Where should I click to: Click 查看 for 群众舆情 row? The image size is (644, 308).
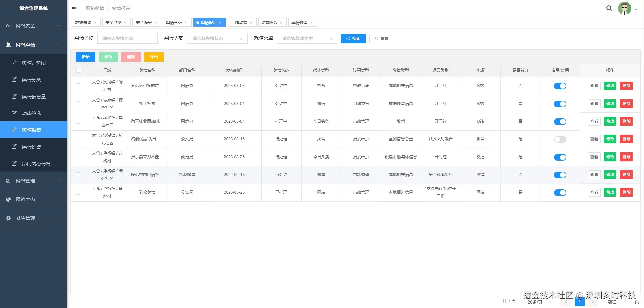pyautogui.click(x=594, y=192)
